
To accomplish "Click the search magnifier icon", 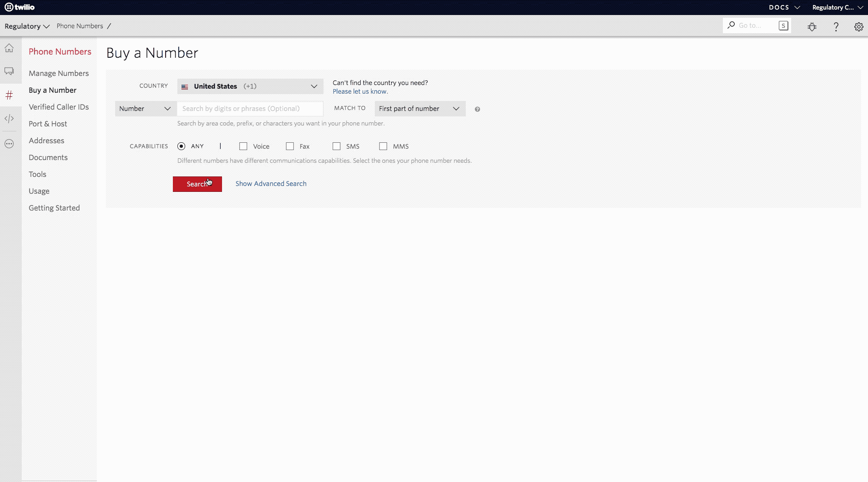I will (x=731, y=25).
